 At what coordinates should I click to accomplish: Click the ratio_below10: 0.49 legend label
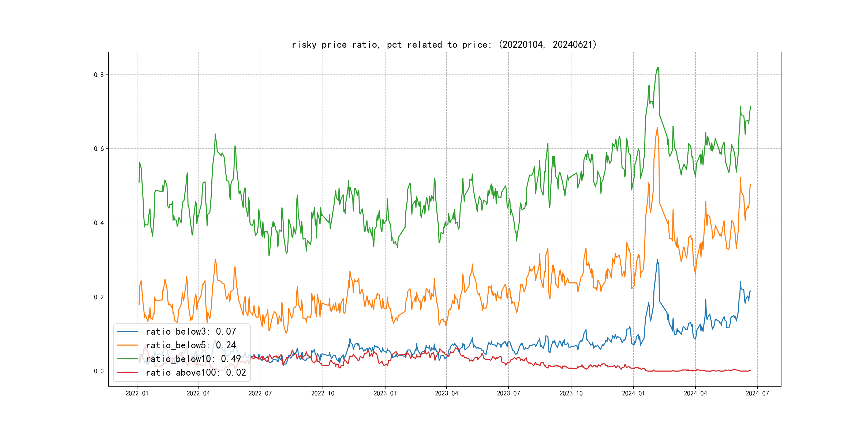pyautogui.click(x=193, y=359)
